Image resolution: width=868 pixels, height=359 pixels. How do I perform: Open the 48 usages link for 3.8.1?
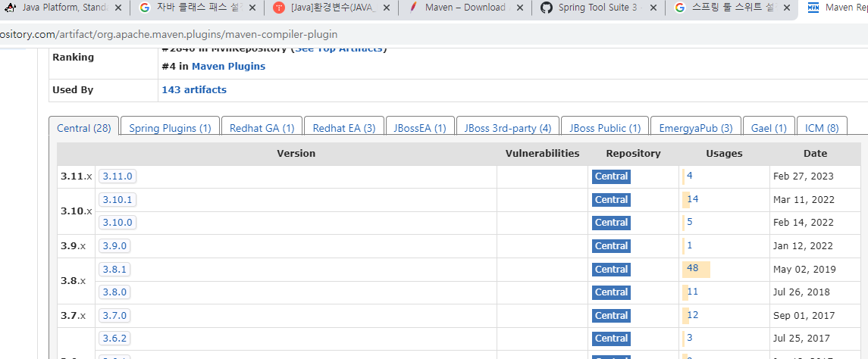(x=693, y=269)
